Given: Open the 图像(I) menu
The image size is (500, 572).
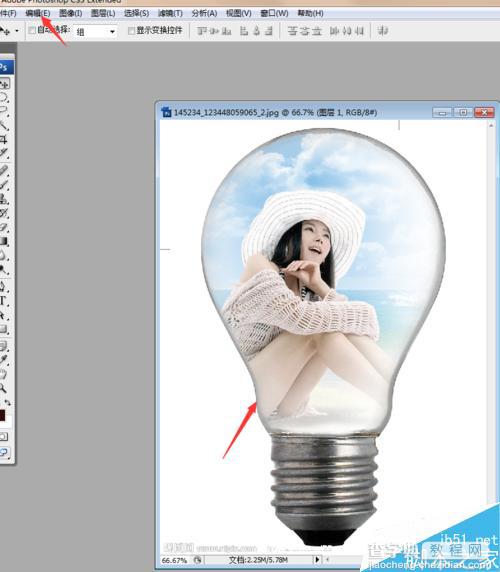Looking at the screenshot, I should tap(71, 13).
